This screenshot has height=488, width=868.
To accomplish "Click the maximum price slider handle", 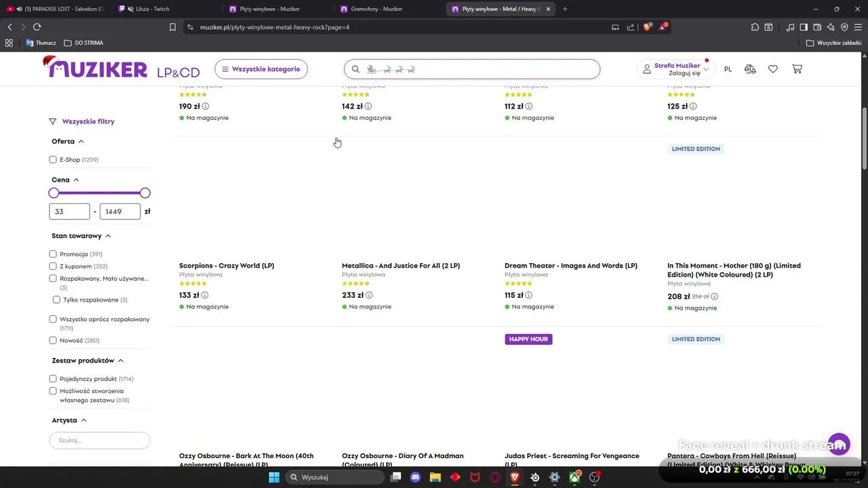I will click(x=145, y=193).
